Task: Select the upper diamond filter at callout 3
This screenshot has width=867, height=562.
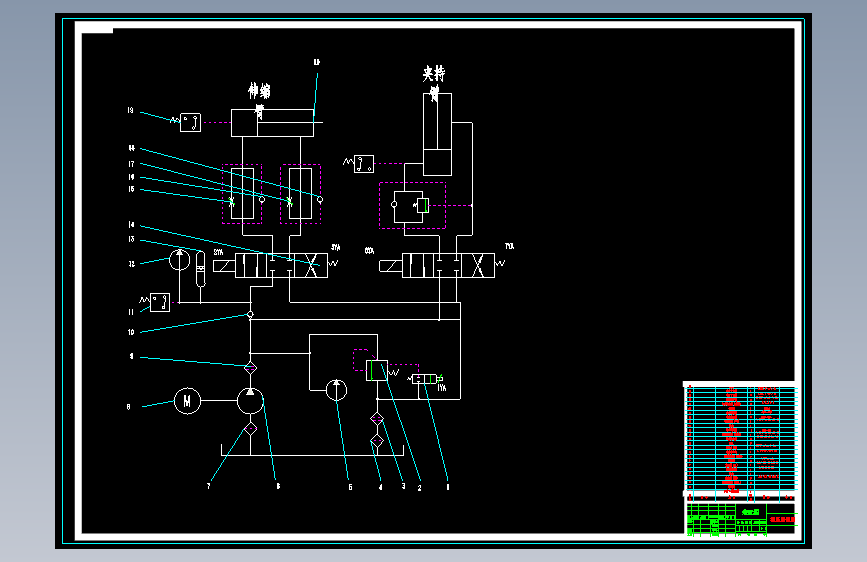Action: [x=377, y=419]
